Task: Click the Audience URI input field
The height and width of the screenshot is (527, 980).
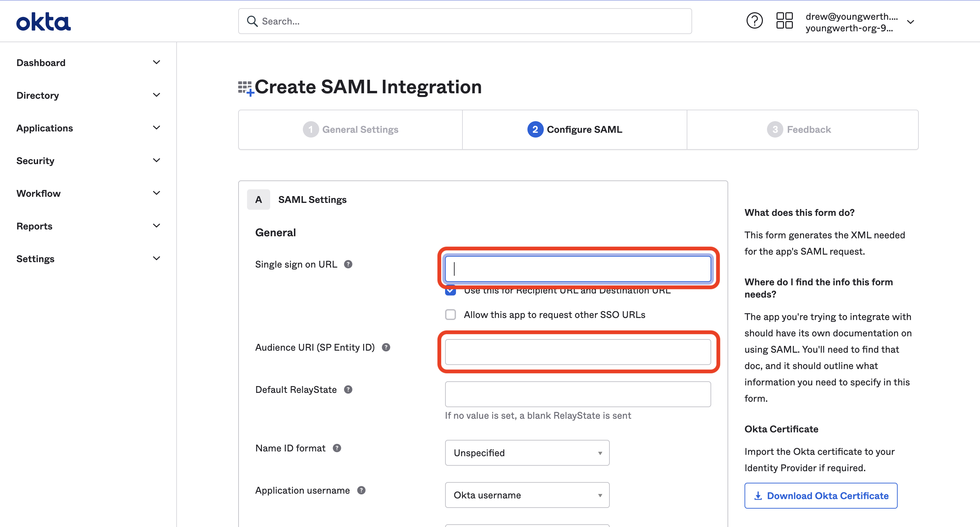Action: coord(577,352)
